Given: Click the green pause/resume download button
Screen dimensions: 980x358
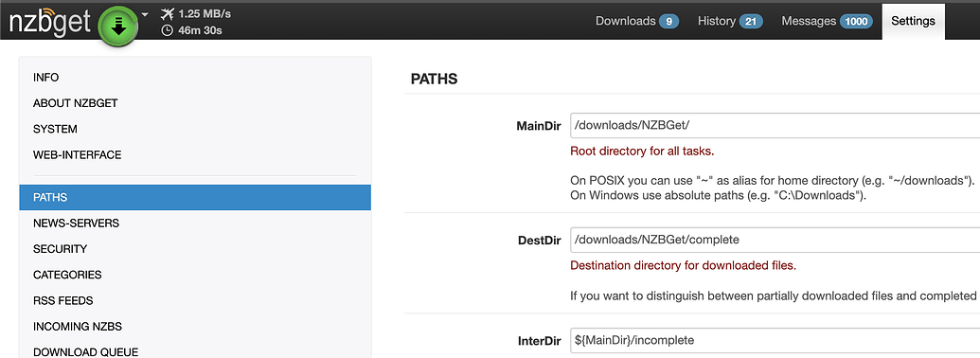Looking at the screenshot, I should [x=118, y=26].
